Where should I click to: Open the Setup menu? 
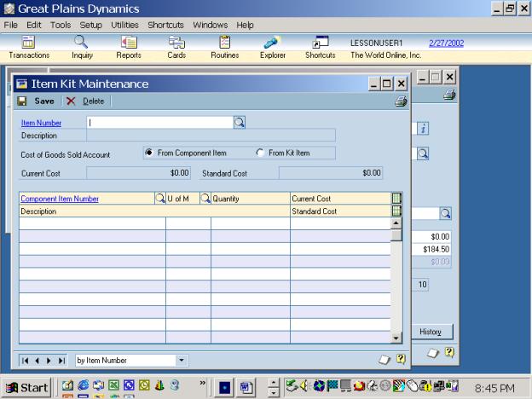click(90, 25)
